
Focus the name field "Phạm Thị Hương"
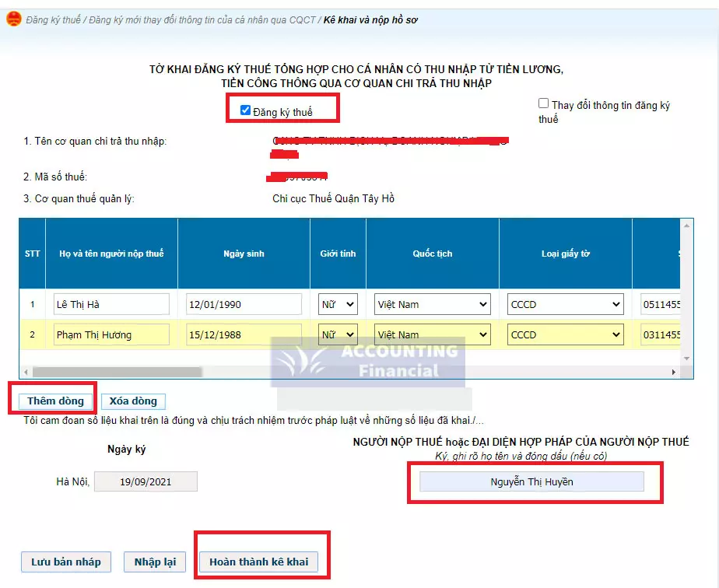tap(111, 334)
